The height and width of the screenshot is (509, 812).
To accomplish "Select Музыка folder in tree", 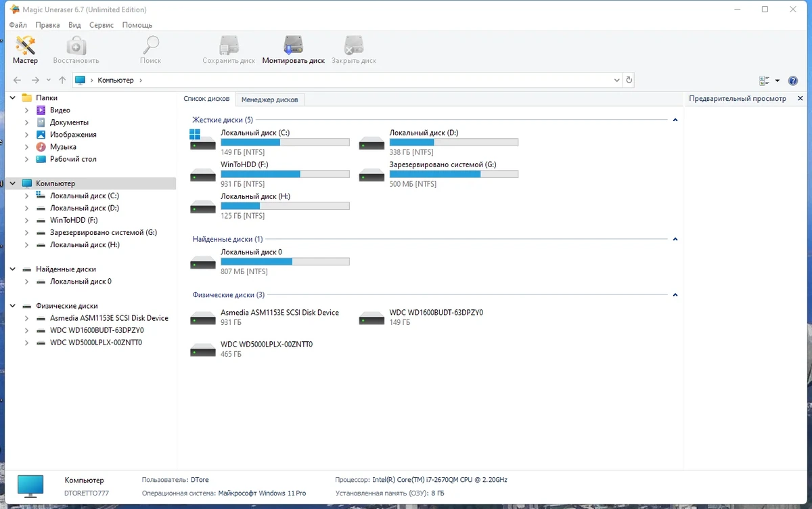I will (63, 147).
